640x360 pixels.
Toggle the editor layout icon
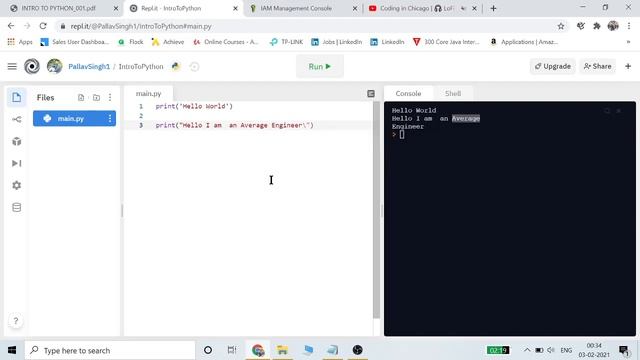[x=371, y=94]
